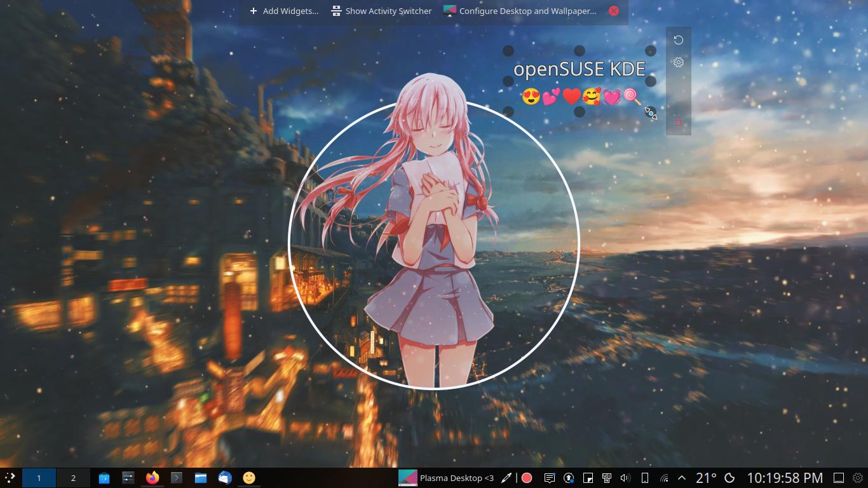Open the network connections tray icon

click(664, 478)
